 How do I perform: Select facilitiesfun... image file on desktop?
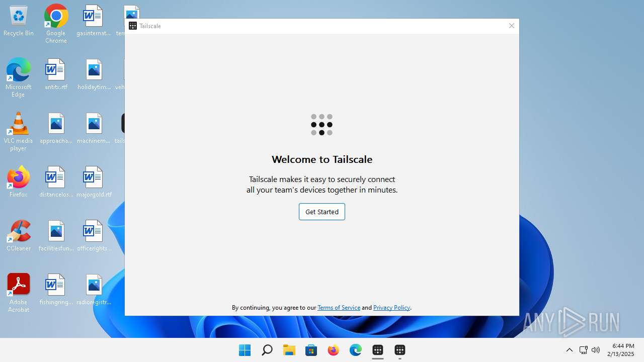(x=56, y=236)
